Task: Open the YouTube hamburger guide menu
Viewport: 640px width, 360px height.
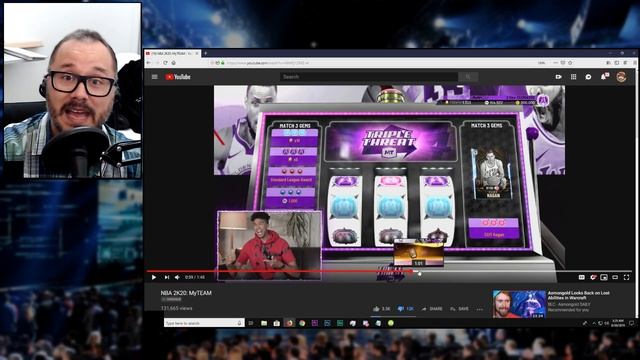Action: coord(154,77)
